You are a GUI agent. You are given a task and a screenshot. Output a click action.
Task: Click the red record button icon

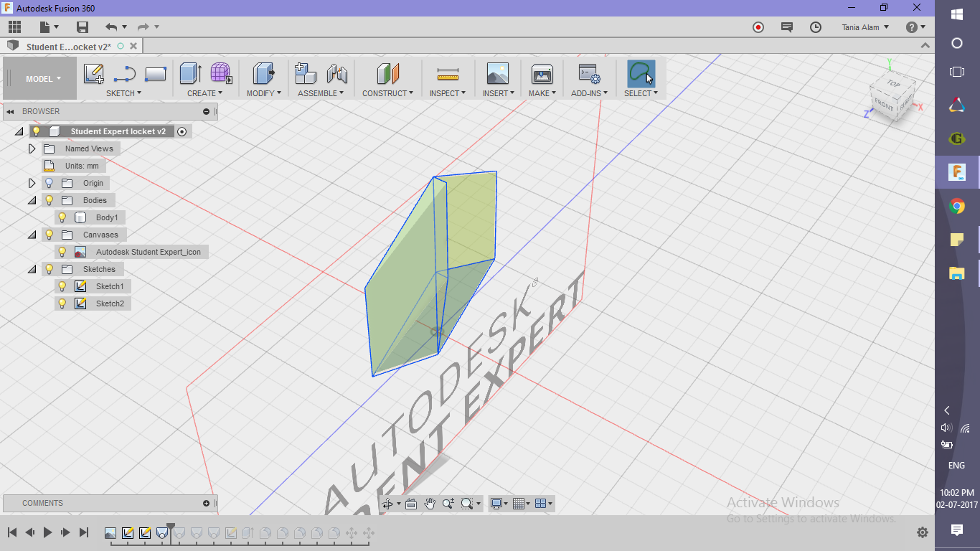[758, 27]
